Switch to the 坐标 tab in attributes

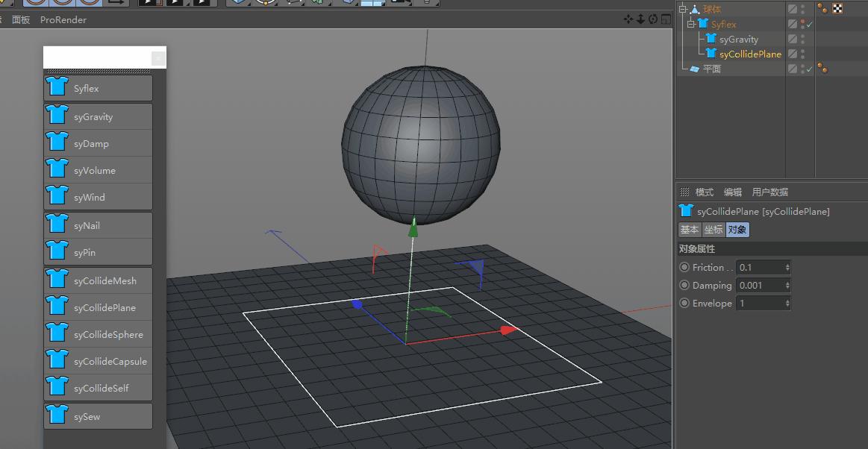pyautogui.click(x=713, y=230)
